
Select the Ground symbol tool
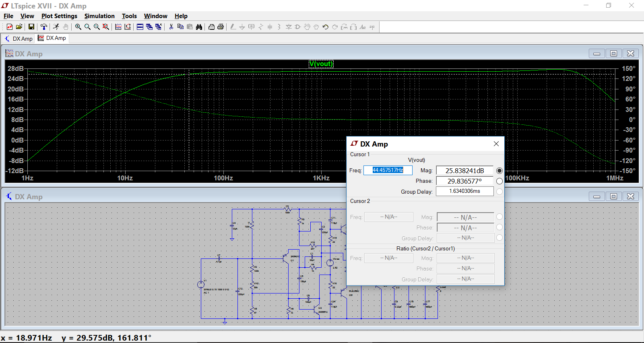pyautogui.click(x=242, y=27)
